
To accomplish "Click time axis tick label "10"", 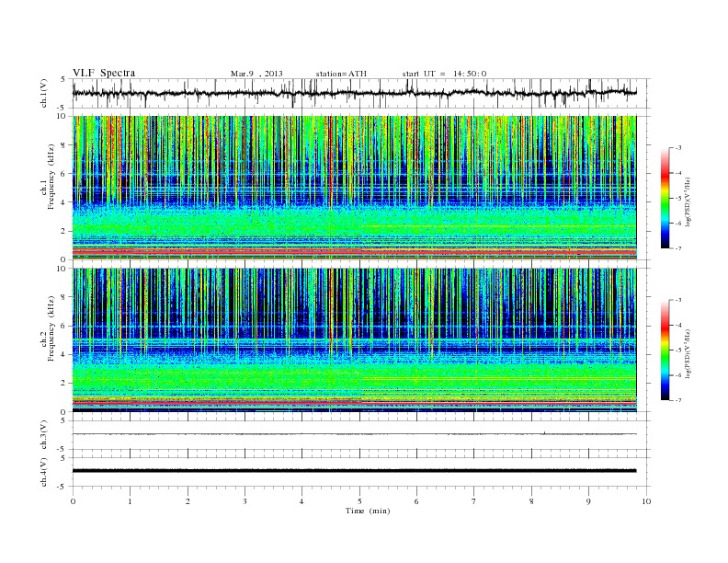I will pyautogui.click(x=646, y=501).
